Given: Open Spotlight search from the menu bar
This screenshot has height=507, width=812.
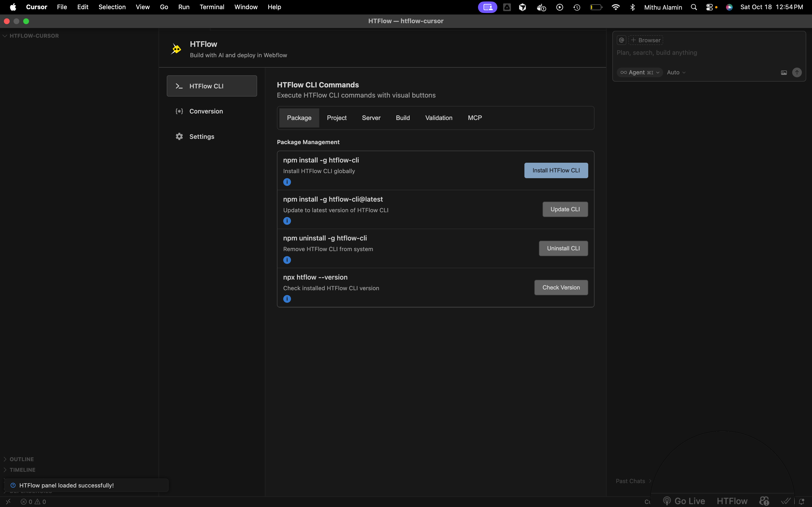Looking at the screenshot, I should tap(694, 7).
